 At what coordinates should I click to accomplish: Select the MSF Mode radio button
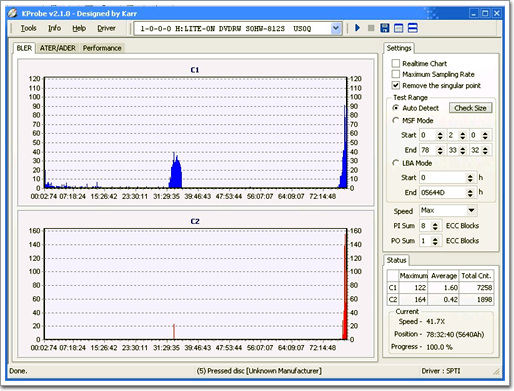tap(396, 120)
